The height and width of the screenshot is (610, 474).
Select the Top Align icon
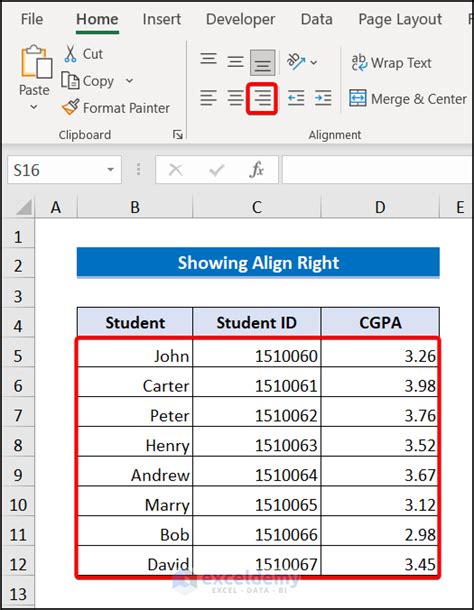click(x=209, y=59)
